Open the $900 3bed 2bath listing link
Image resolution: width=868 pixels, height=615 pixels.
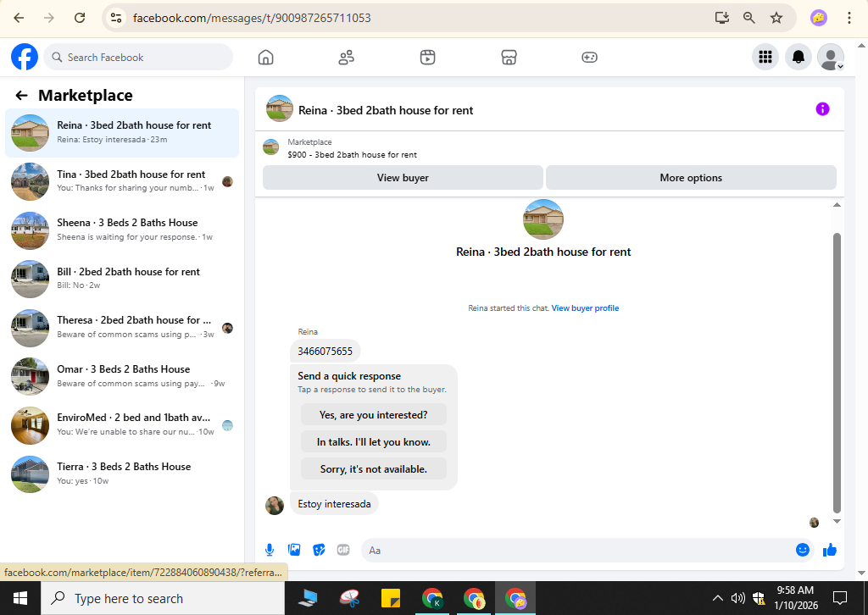coord(352,155)
